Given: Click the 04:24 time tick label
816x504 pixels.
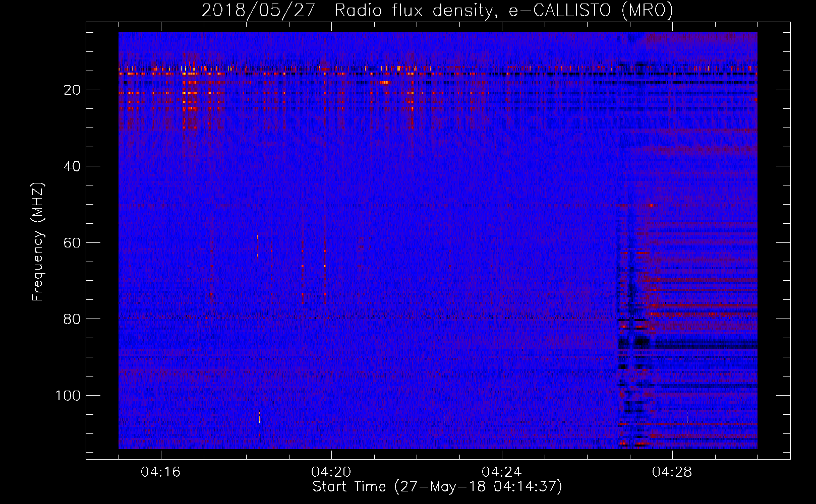Looking at the screenshot, I should coord(502,472).
